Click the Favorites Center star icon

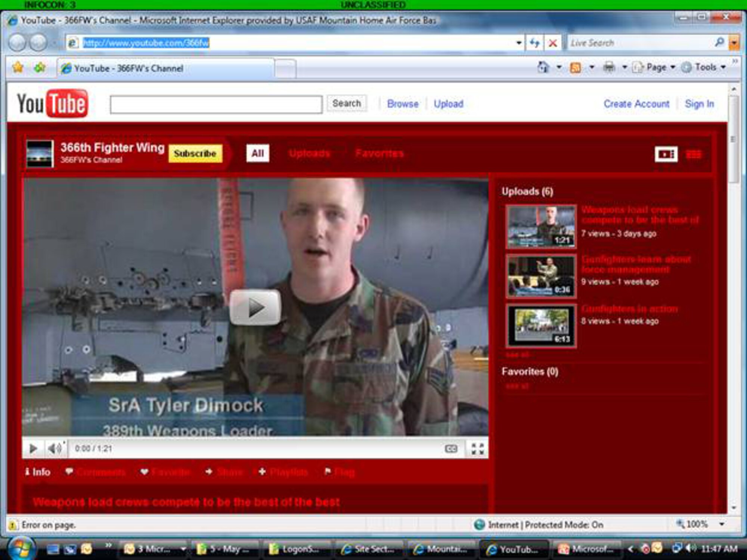[x=18, y=68]
